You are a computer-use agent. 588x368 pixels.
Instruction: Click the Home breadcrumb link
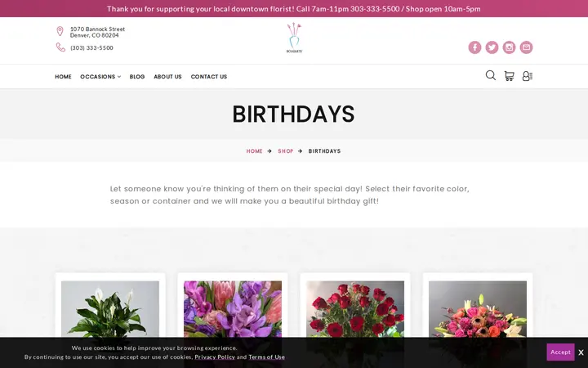tap(254, 151)
